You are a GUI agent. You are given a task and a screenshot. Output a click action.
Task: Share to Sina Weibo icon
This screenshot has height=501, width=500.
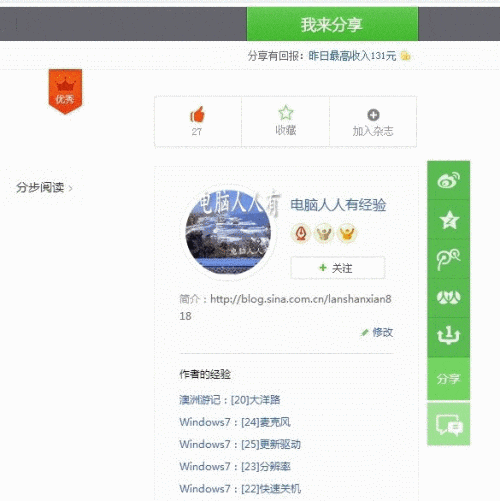click(448, 180)
